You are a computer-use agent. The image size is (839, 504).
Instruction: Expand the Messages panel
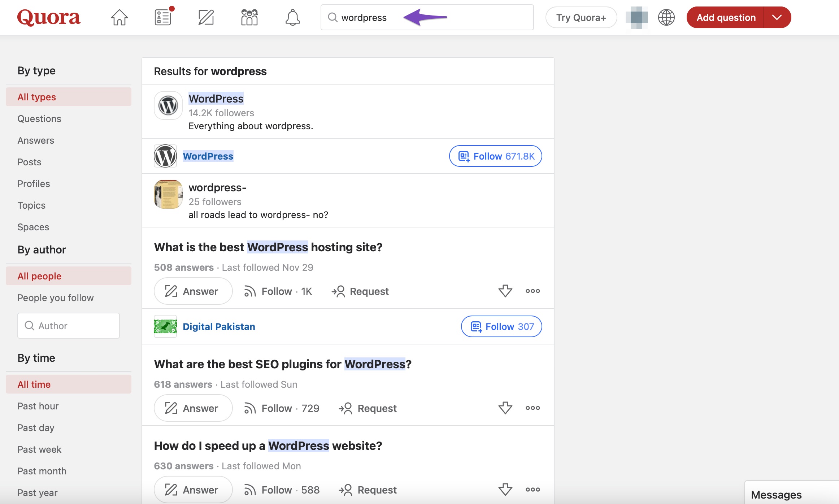pos(776,495)
